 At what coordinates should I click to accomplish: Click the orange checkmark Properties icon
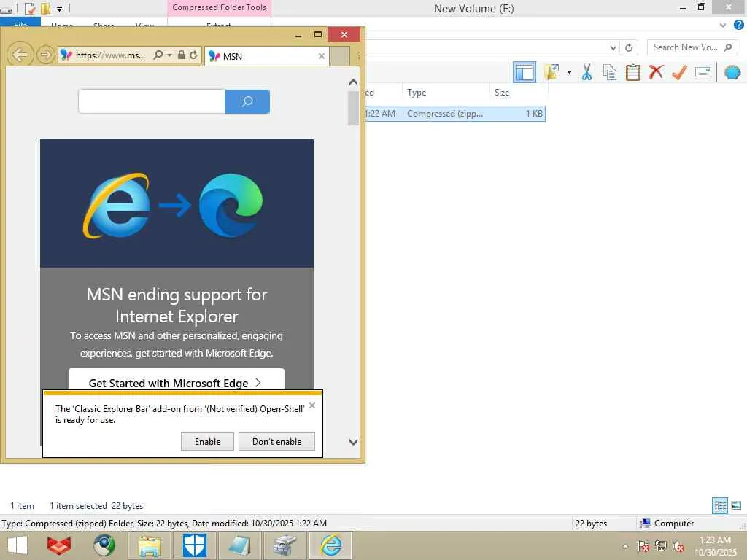(x=679, y=72)
